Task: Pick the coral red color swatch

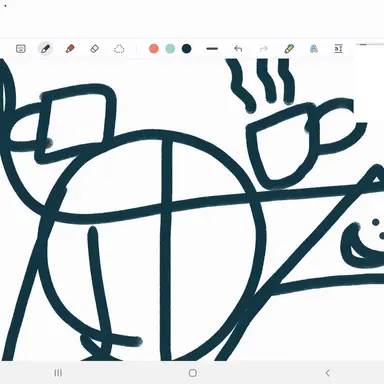Action: [x=154, y=49]
